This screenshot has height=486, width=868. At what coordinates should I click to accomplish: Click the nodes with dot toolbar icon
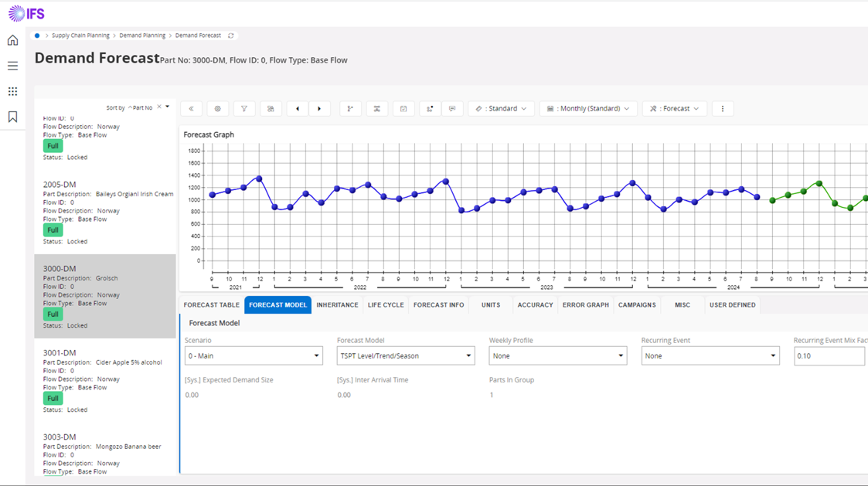coord(430,108)
